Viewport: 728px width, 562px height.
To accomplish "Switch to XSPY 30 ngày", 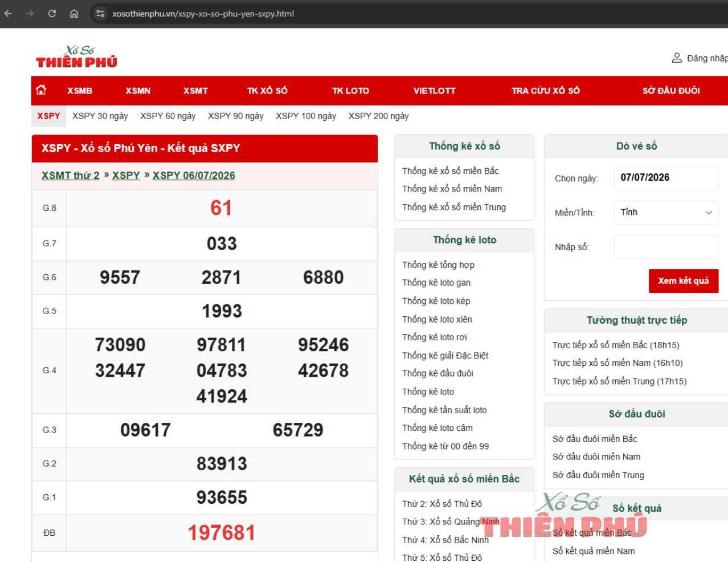I will click(100, 116).
